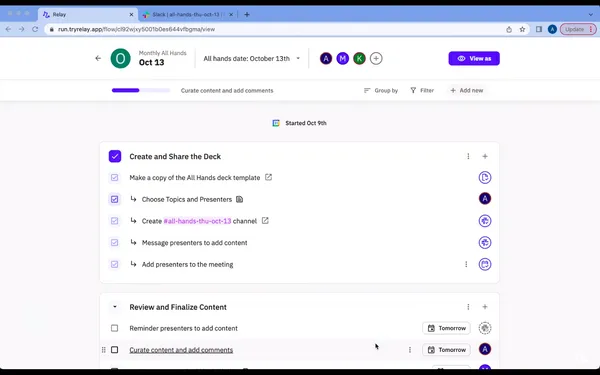Image resolution: width=600 pixels, height=375 pixels.
Task: Click the copy automation icon on deck template row
Action: (x=485, y=178)
